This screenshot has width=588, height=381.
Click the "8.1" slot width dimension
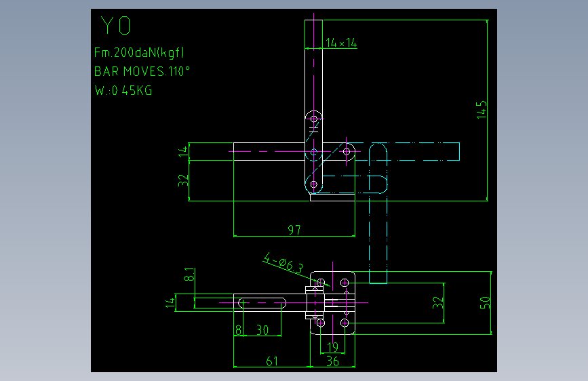(x=189, y=274)
